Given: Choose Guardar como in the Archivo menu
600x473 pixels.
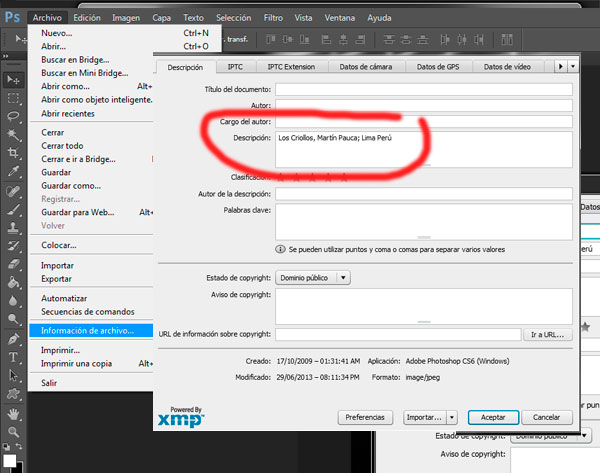Looking at the screenshot, I should 71,186.
